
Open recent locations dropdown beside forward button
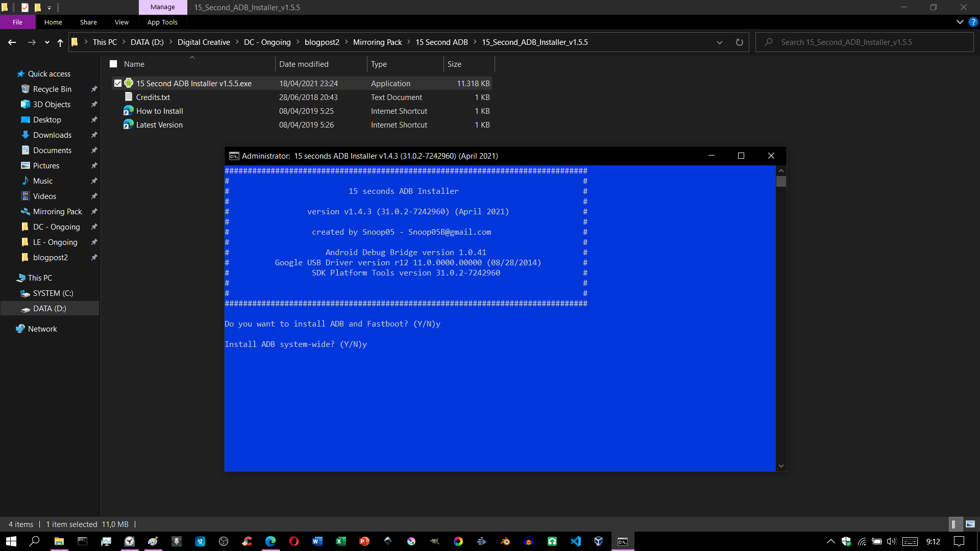[x=47, y=42]
